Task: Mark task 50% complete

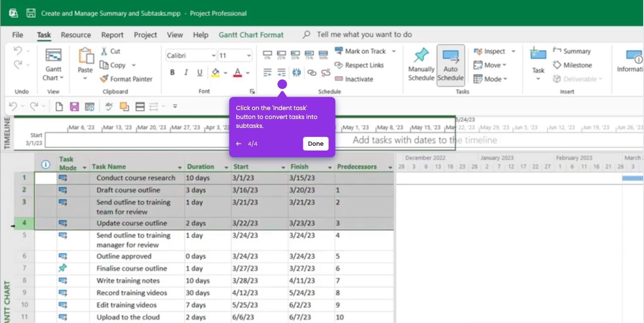Action: point(295,54)
